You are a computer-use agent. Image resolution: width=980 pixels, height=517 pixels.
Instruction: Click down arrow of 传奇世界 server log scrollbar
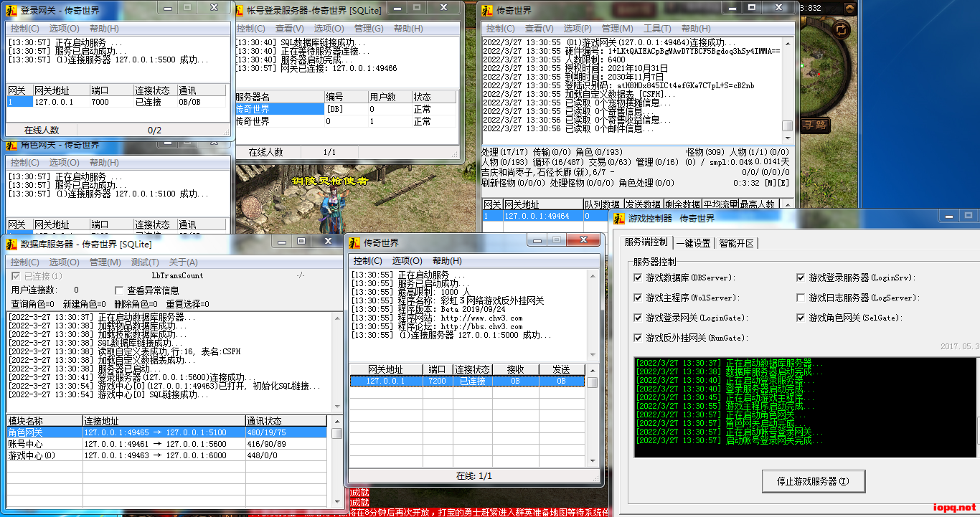pos(788,138)
